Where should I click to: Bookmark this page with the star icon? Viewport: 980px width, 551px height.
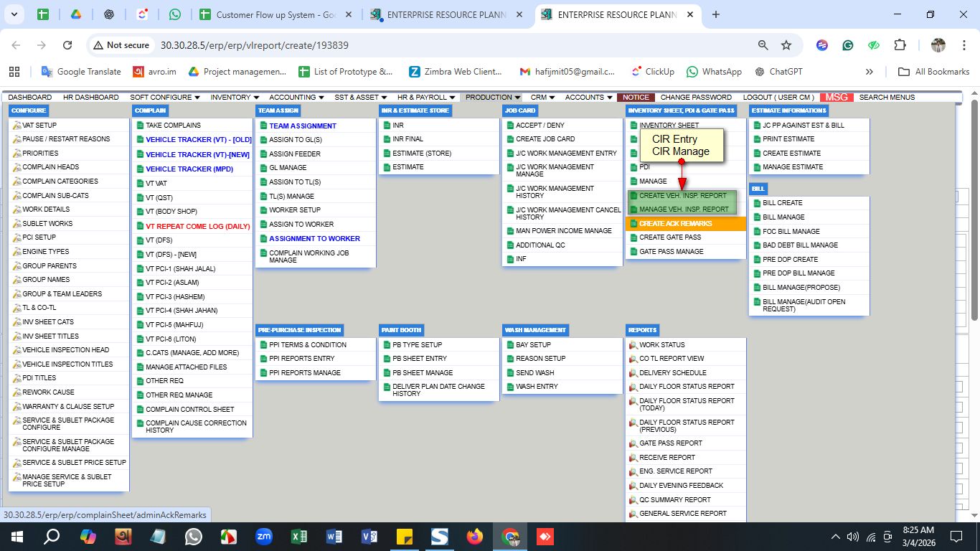[786, 45]
